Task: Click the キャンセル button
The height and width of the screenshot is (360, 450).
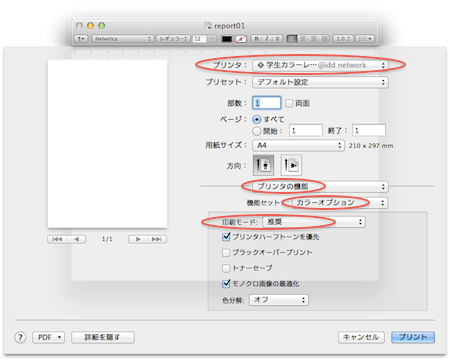Action: point(361,337)
